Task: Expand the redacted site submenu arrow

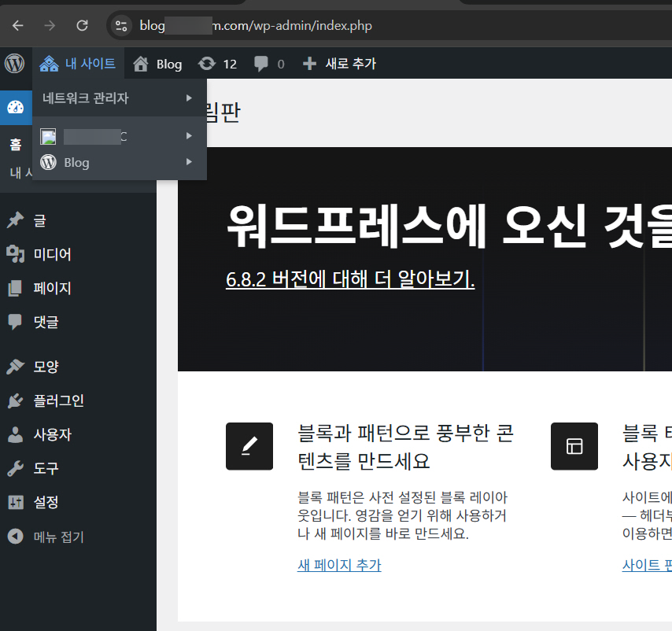Action: (x=189, y=136)
